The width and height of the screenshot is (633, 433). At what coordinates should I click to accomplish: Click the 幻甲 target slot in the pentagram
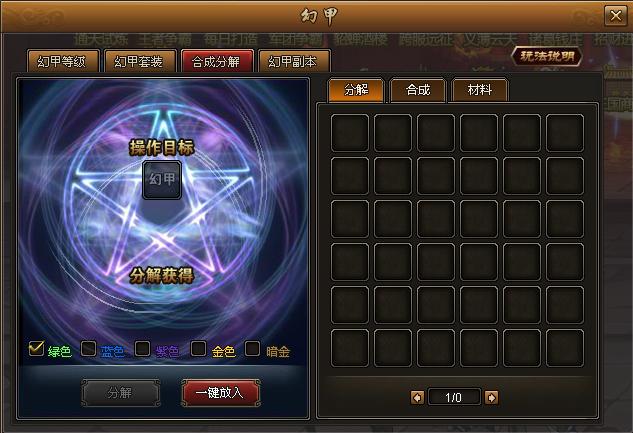coord(162,180)
